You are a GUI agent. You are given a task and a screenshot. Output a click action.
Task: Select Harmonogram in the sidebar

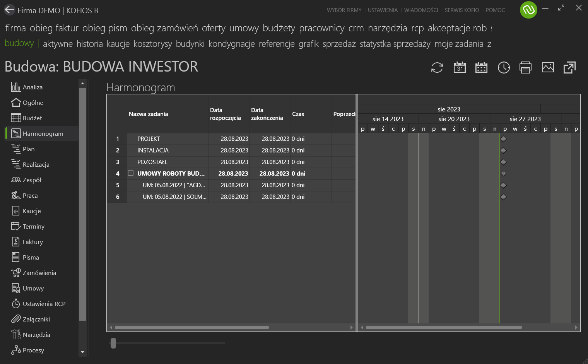click(x=41, y=133)
